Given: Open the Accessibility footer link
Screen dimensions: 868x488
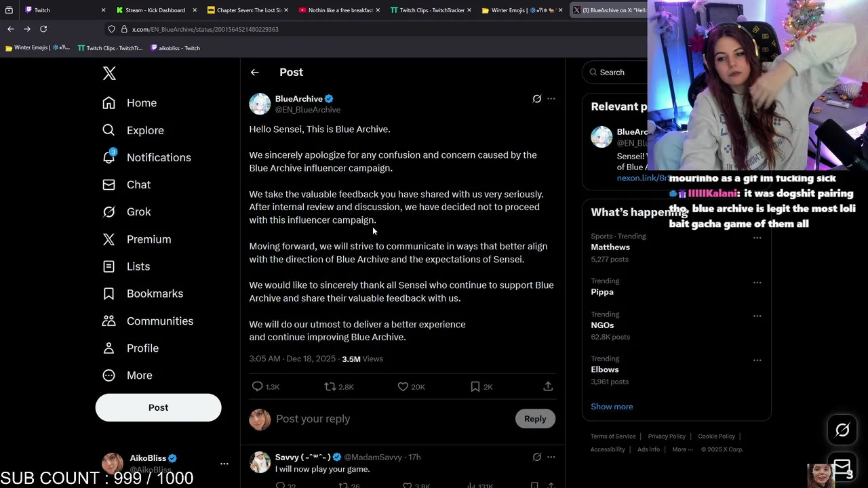Looking at the screenshot, I should point(608,449).
